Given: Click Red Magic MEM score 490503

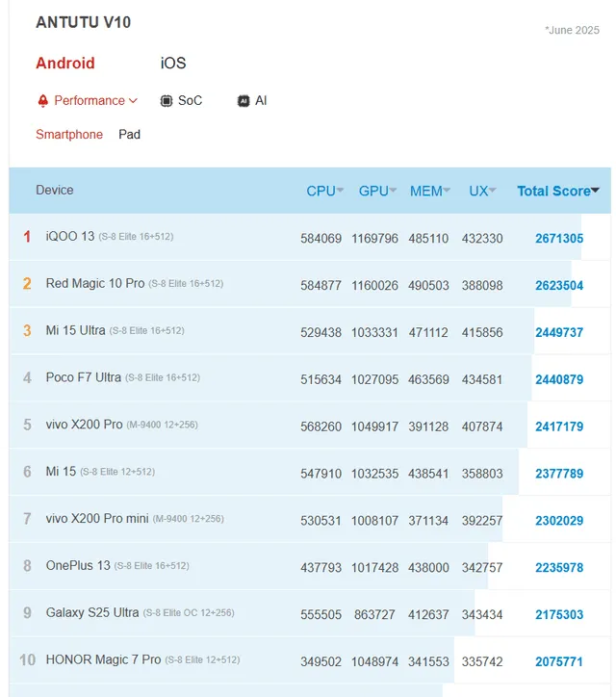Looking at the screenshot, I should (428, 285).
